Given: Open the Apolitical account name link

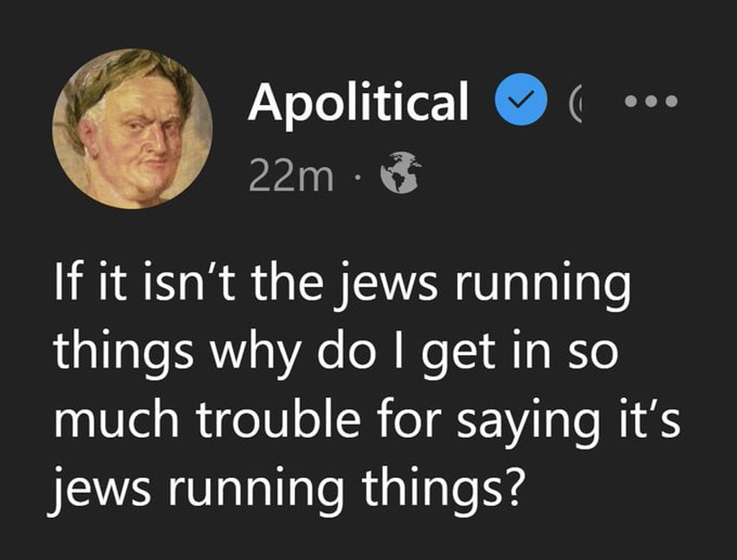Looking at the screenshot, I should pyautogui.click(x=358, y=102).
